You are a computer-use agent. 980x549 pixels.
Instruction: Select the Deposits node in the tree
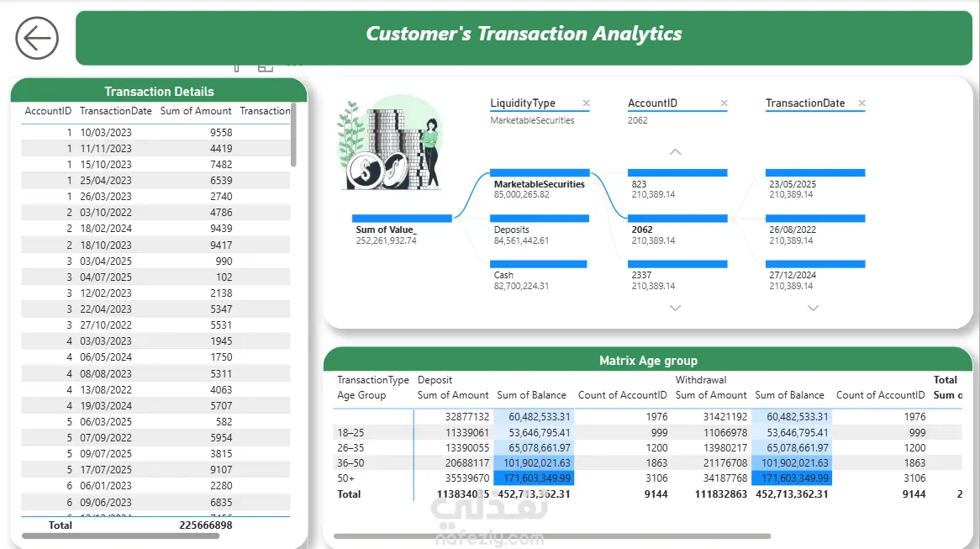click(x=540, y=230)
